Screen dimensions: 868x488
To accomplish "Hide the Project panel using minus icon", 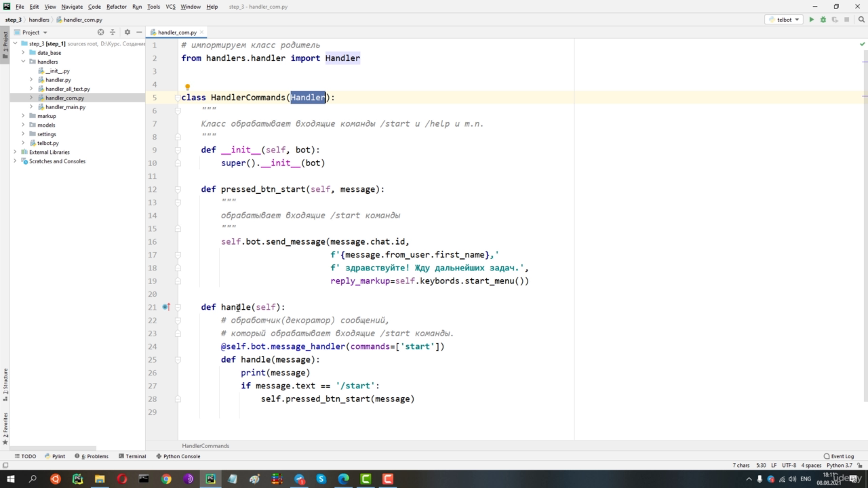I will [x=139, y=32].
